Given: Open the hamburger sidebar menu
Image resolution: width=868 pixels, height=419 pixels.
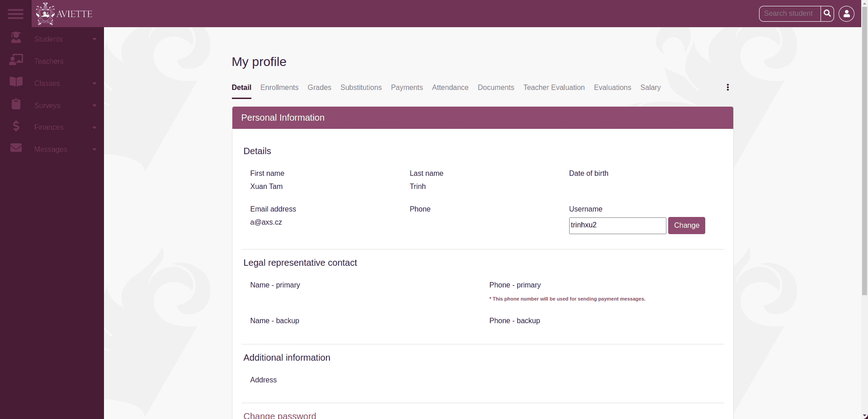Looking at the screenshot, I should [15, 14].
